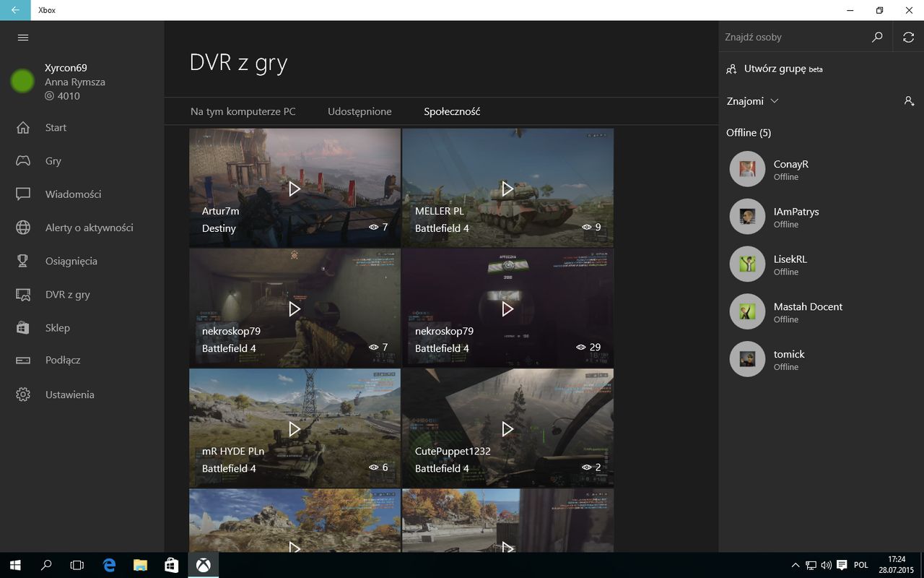Image resolution: width=924 pixels, height=578 pixels.
Task: Switch to Na tym komputerze PC tab
Action: 243,111
